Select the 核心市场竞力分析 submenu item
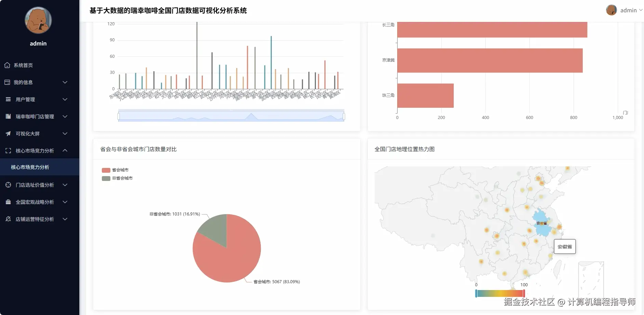This screenshot has height=315, width=644. click(x=40, y=167)
